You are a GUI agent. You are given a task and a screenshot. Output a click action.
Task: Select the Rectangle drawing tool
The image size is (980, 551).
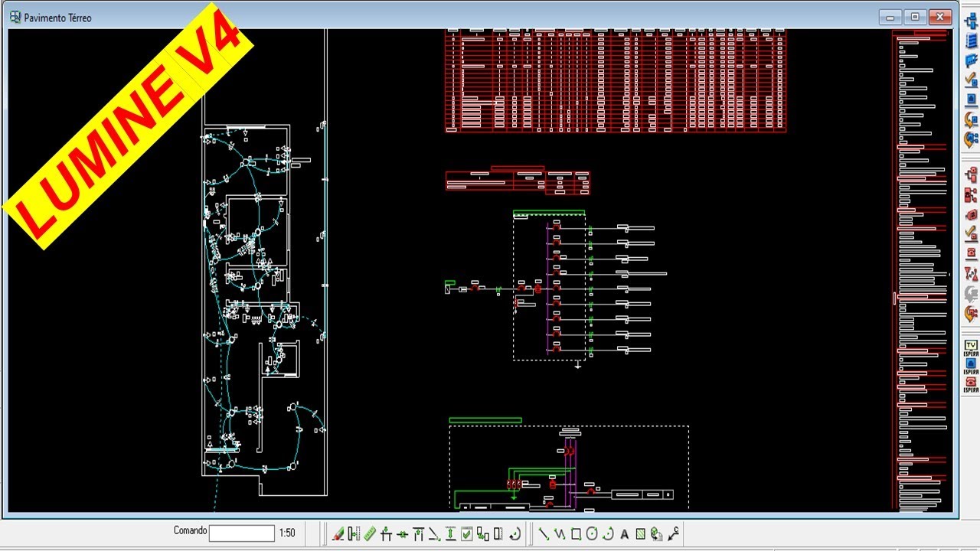[576, 533]
